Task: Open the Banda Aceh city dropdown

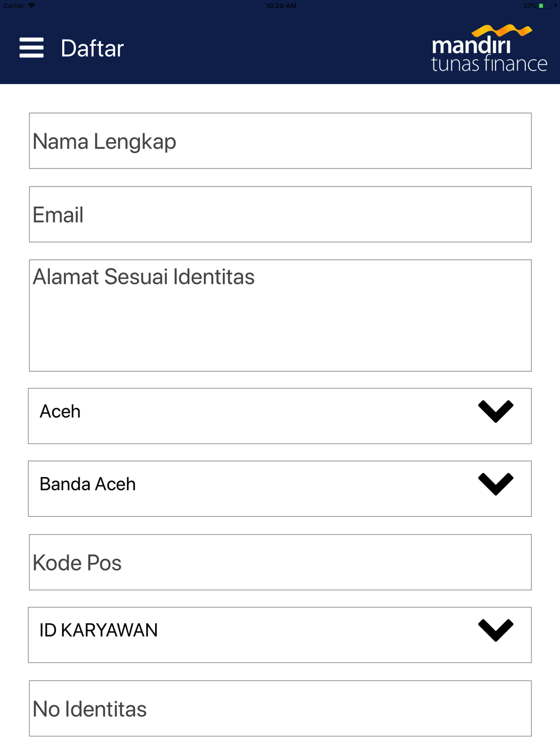Action: [280, 489]
